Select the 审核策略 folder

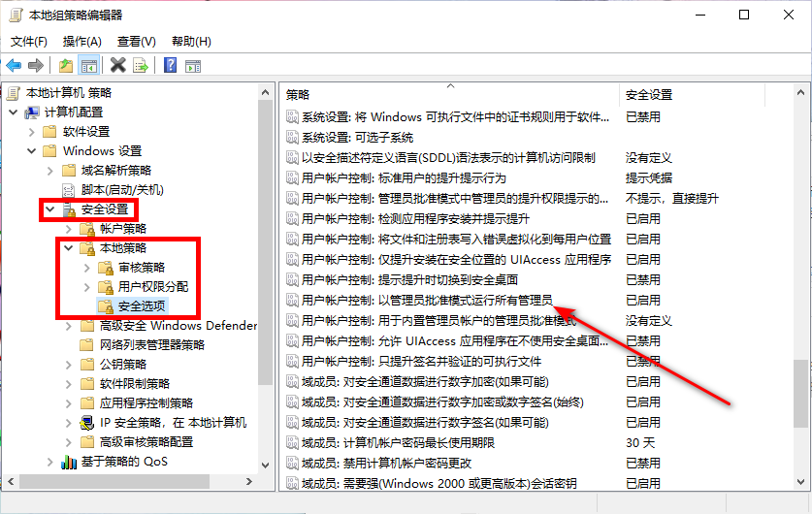coord(142,267)
